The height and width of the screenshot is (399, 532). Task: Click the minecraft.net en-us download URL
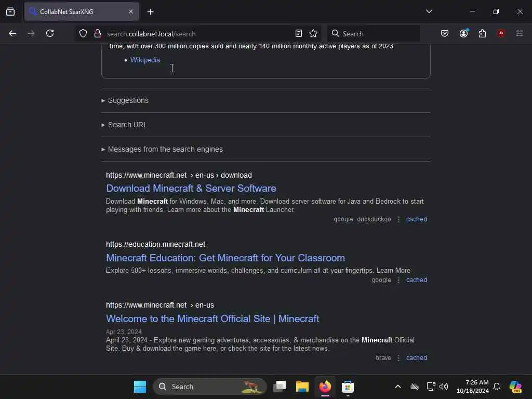[x=179, y=175]
